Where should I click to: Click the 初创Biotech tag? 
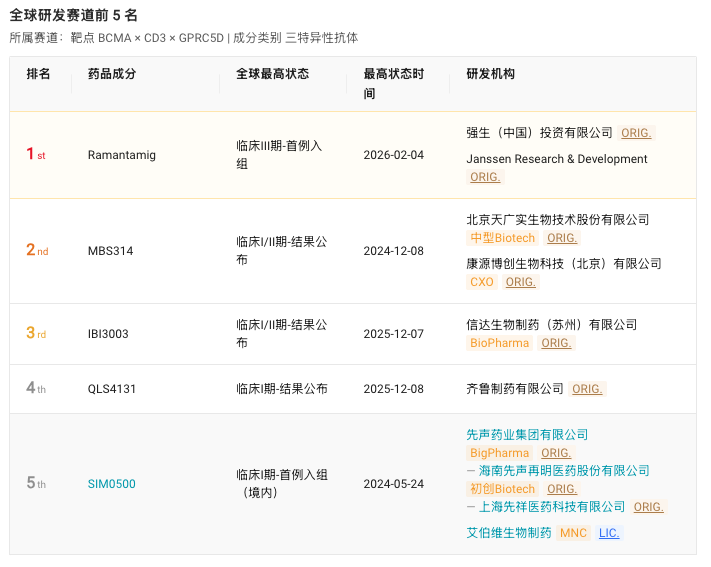tap(502, 489)
